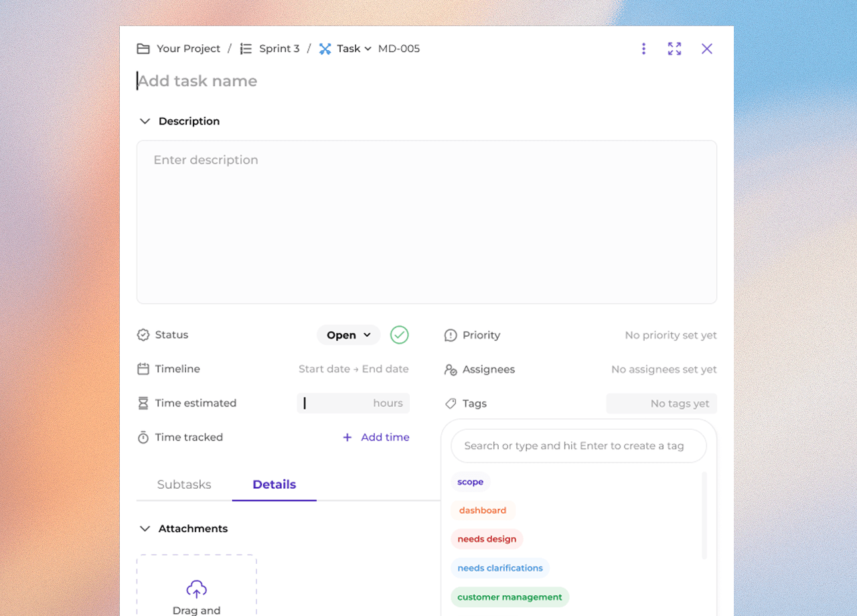Open the three-dot more options menu

(x=643, y=49)
